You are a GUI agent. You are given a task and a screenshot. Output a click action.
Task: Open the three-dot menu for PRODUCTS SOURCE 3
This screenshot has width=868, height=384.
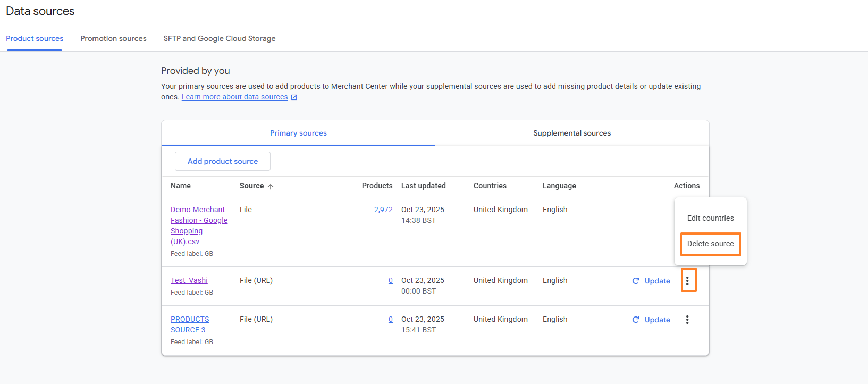[687, 320]
